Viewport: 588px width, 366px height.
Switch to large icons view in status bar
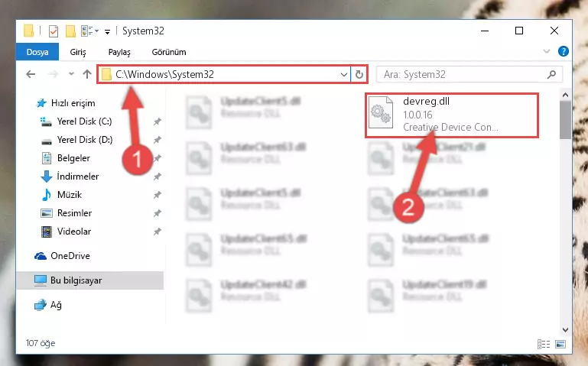click(560, 344)
